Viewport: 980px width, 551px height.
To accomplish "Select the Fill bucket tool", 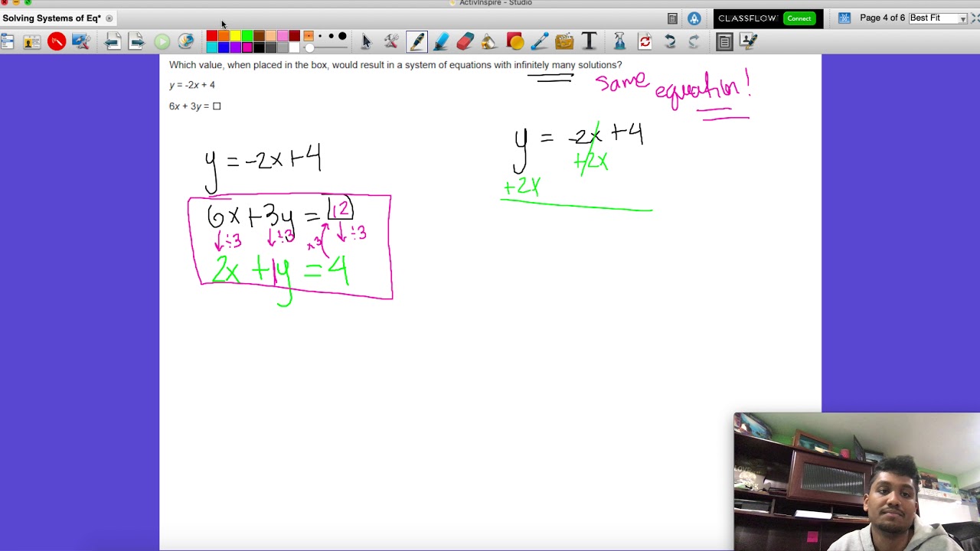I will coord(489,41).
